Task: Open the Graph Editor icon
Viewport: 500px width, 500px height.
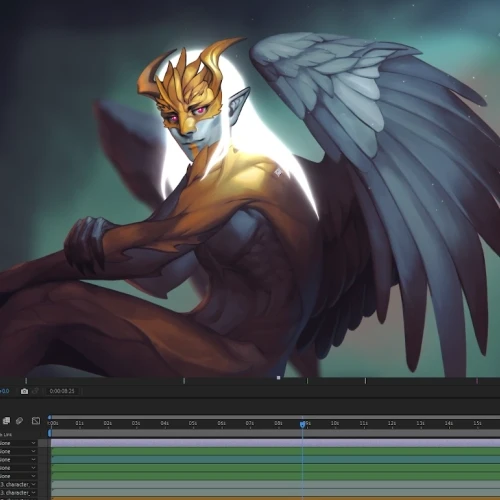Action: (36, 421)
